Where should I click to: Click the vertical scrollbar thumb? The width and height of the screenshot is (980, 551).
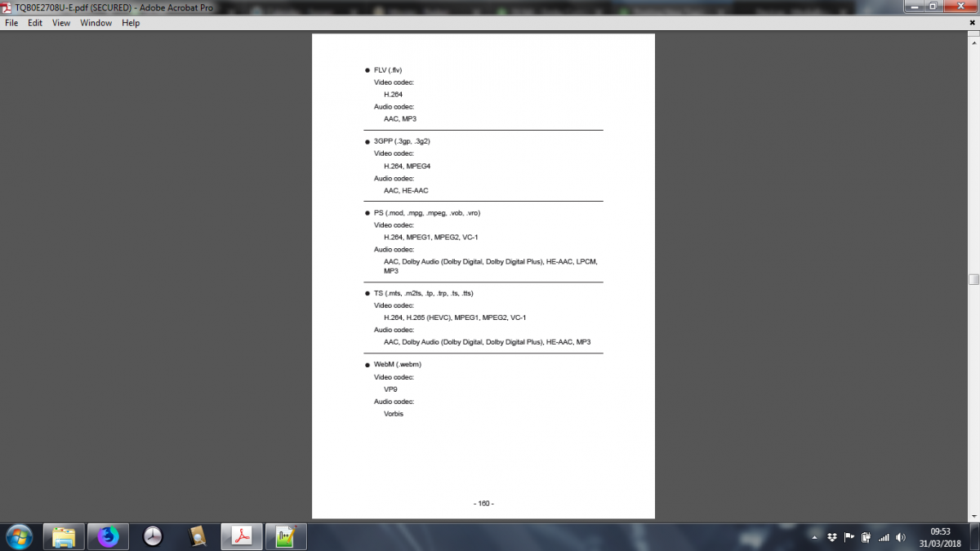[x=973, y=279]
